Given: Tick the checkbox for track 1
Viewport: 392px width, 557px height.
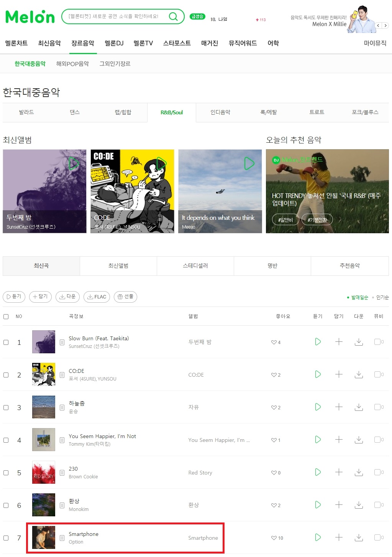Looking at the screenshot, I should 6,342.
